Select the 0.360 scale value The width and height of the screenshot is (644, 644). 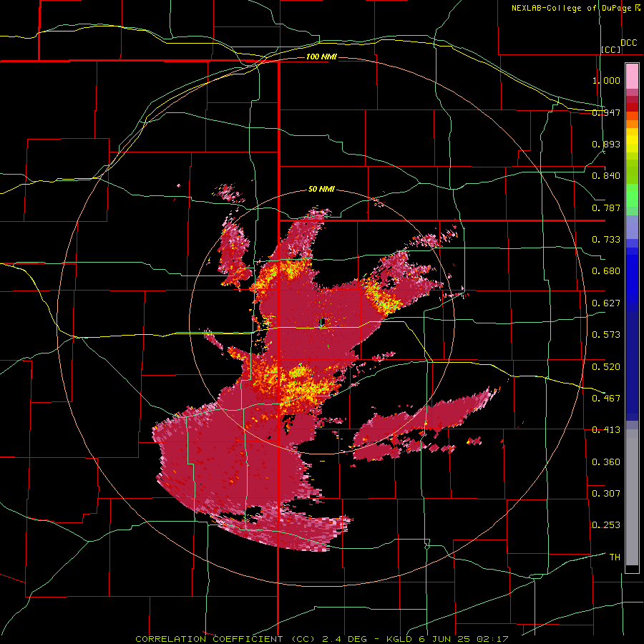pyautogui.click(x=606, y=462)
